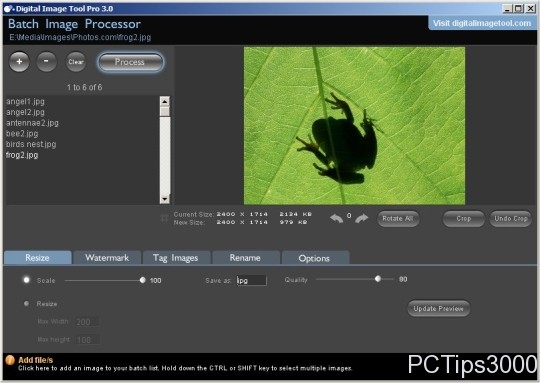Click the round Clear button
540x383 pixels.
[x=76, y=62]
